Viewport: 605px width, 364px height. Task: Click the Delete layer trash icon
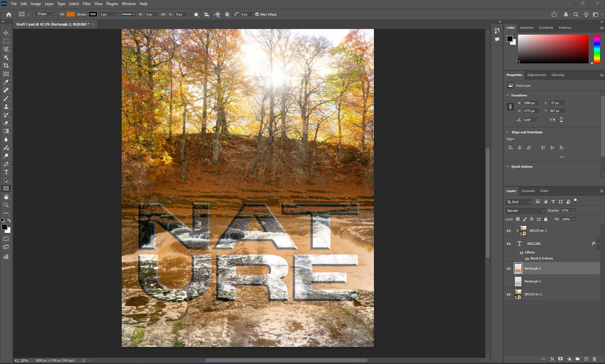594,359
